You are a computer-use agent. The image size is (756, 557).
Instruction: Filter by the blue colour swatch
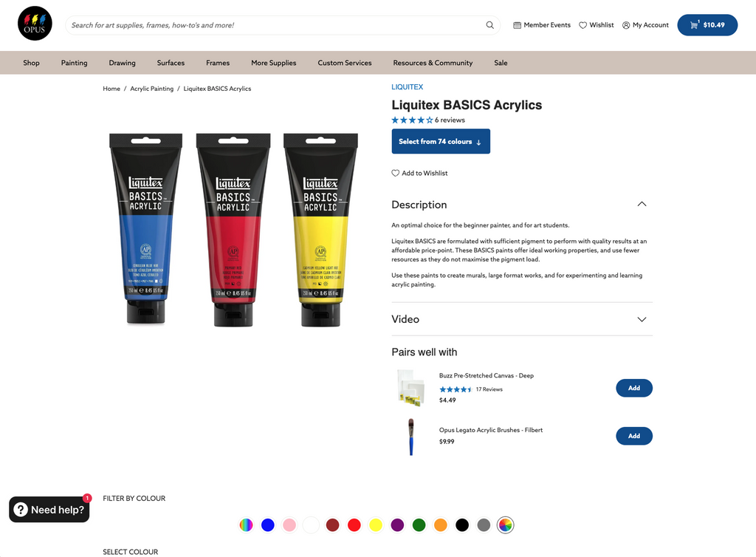pos(267,525)
